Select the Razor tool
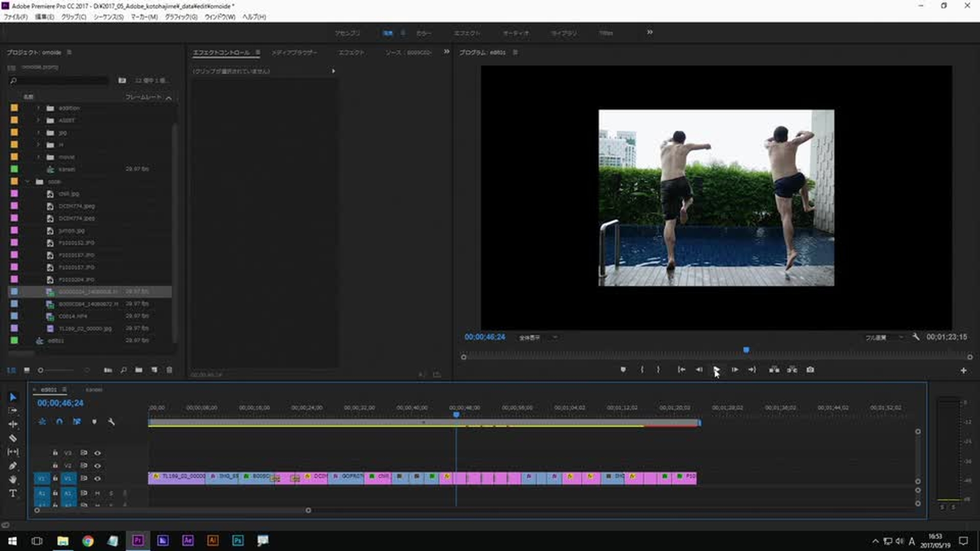This screenshot has width=980, height=551. click(13, 438)
